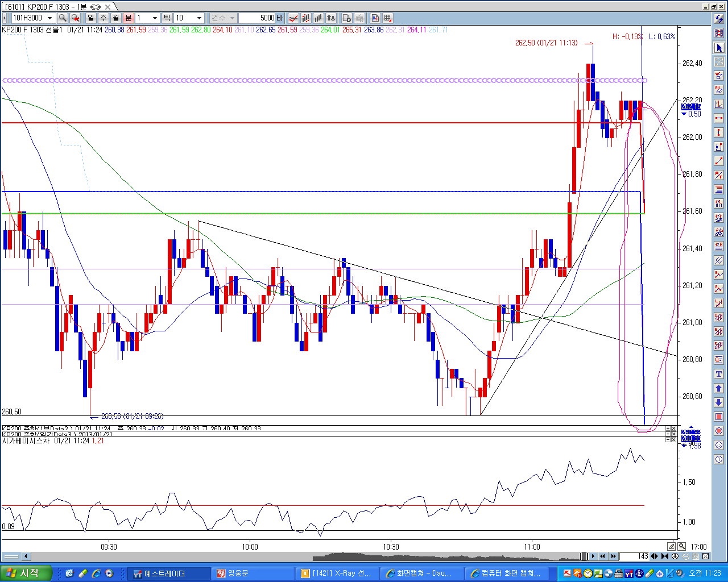Image resolution: width=728 pixels, height=582 pixels.
Task: Click the chart magnifier icon near time axis
Action: [x=681, y=547]
